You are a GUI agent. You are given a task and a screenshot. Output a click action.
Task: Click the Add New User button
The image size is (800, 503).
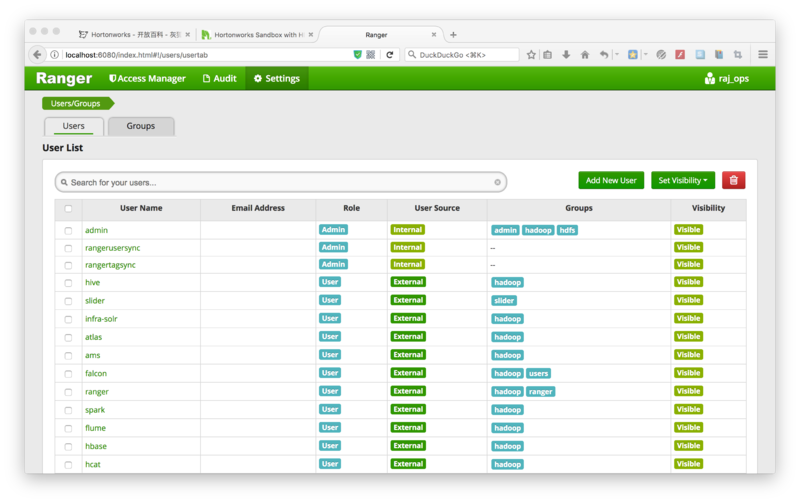(610, 180)
